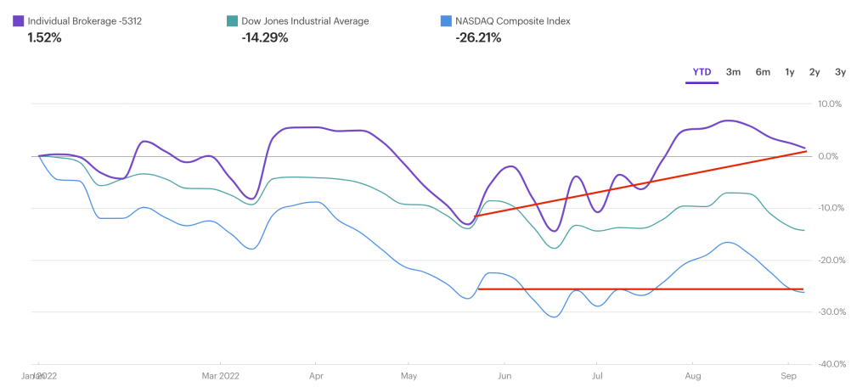Image resolution: width=868 pixels, height=387 pixels.
Task: Click the 0.0% y-axis label
Action: [829, 156]
